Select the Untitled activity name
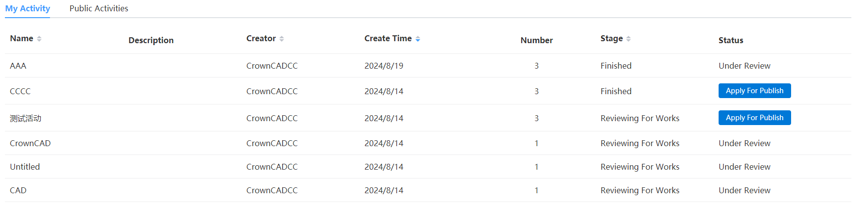 25,167
